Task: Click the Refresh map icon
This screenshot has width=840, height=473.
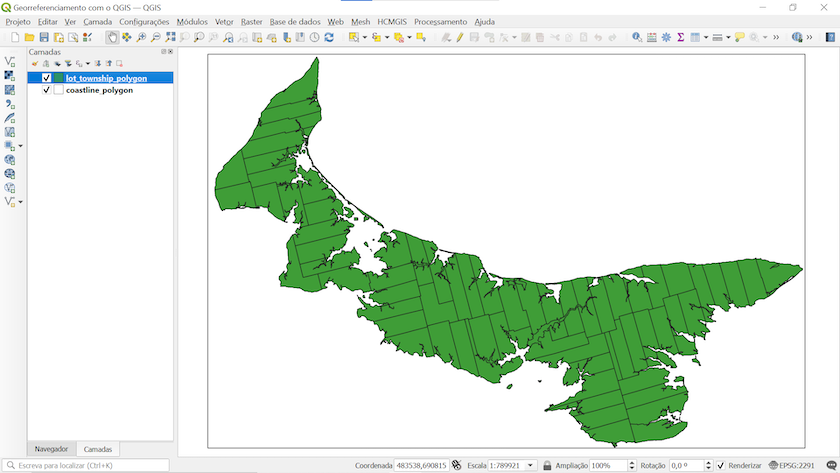Action: click(328, 37)
